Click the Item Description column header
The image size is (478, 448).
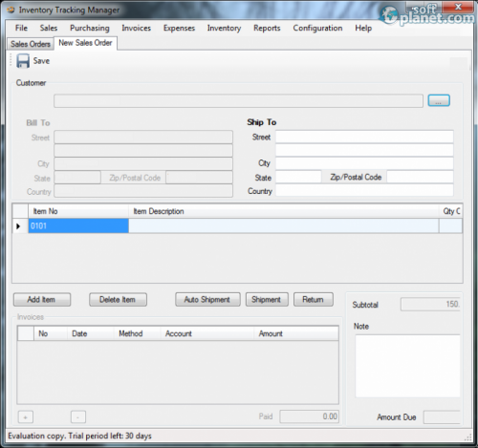click(x=284, y=211)
